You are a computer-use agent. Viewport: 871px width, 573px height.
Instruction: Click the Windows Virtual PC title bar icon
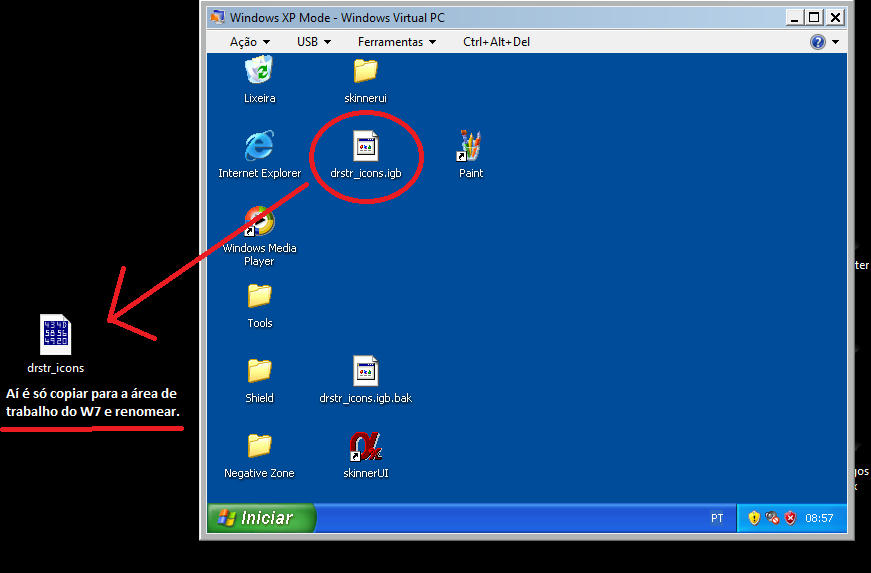point(217,17)
